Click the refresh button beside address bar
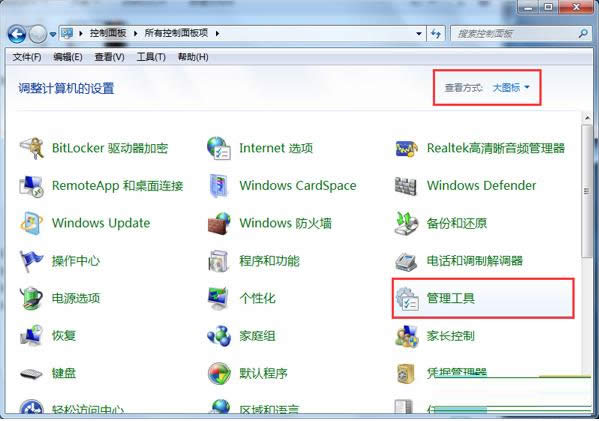The width and height of the screenshot is (599, 421). tap(436, 34)
